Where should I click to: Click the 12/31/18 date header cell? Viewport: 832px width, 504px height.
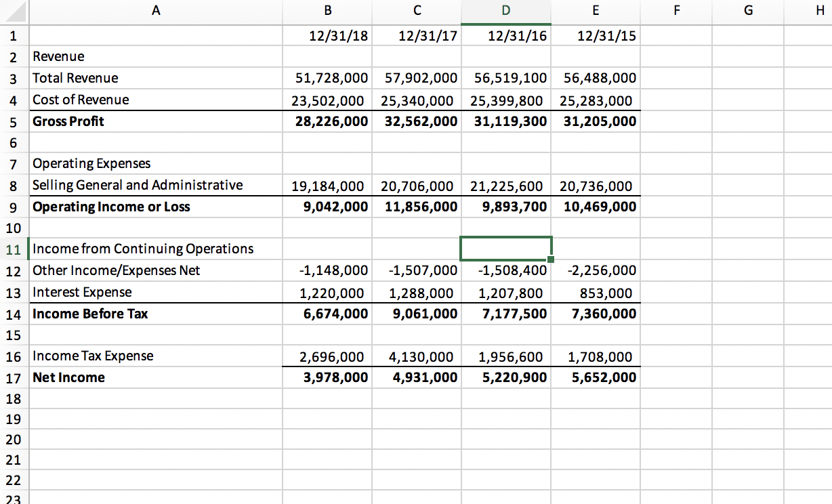327,35
